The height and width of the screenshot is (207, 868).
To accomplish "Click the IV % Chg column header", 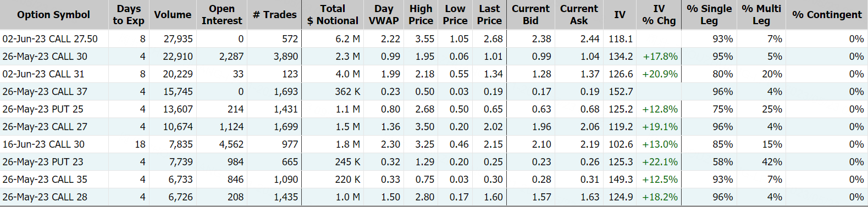I will 659,15.
